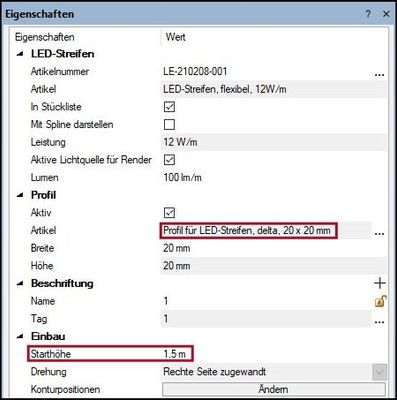The width and height of the screenshot is (397, 400).
Task: Select the Leistung value 12 W/m
Action: 180,142
